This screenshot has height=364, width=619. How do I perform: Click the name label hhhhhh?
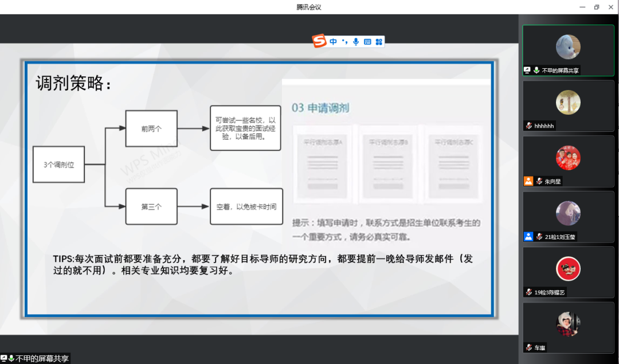tap(544, 126)
